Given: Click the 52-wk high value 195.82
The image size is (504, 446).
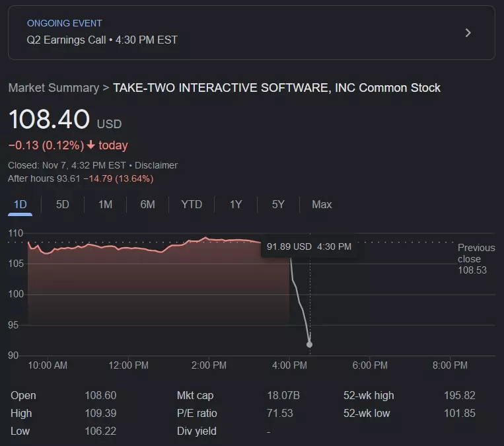Looking at the screenshot, I should pos(460,396).
